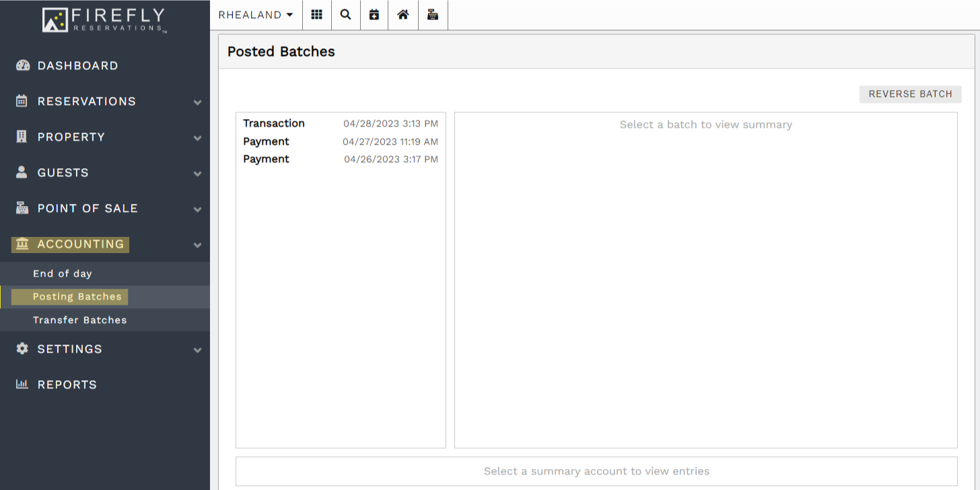
Task: Click the Dashboard gauge icon
Action: point(22,65)
